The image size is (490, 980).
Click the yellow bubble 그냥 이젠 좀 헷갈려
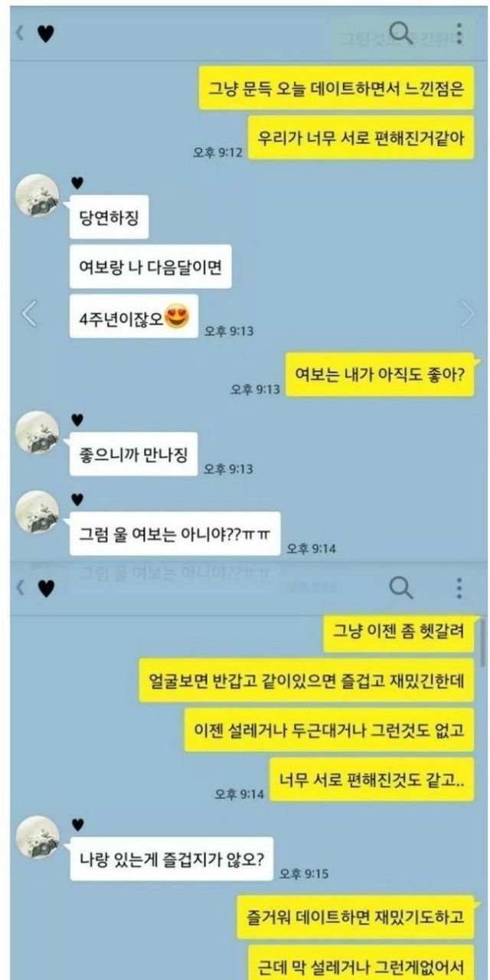(x=398, y=632)
